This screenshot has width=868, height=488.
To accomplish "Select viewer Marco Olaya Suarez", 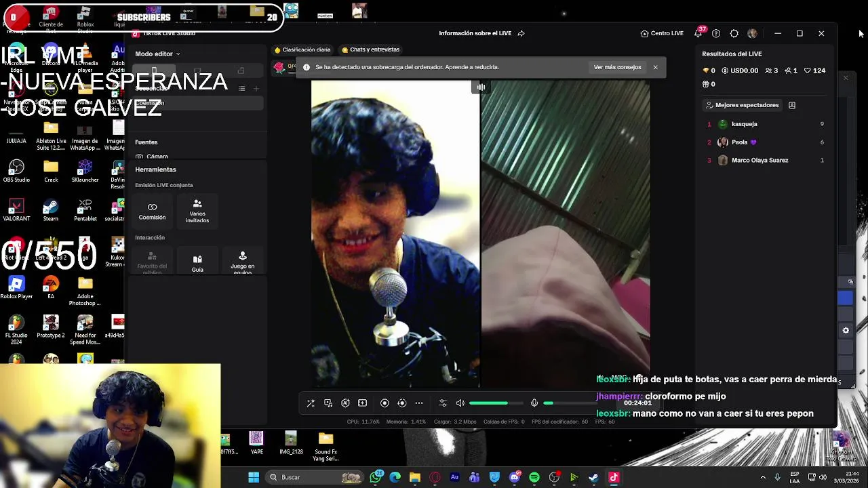I will [764, 160].
